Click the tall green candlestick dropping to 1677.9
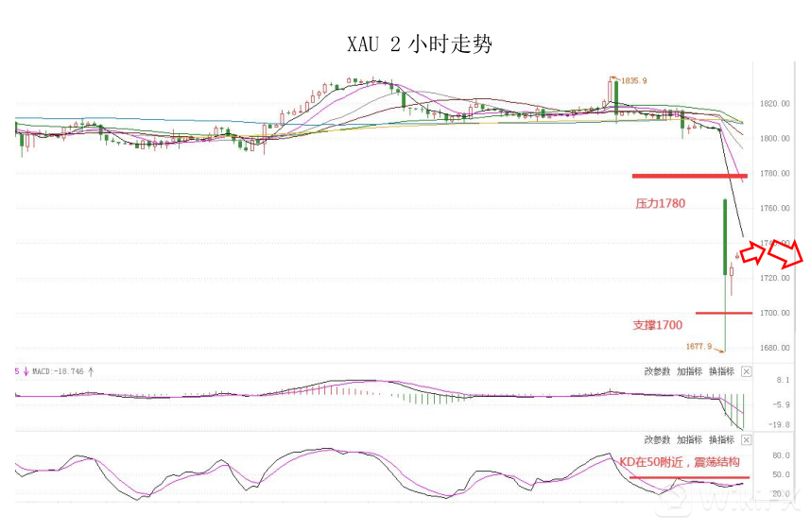 [x=725, y=275]
